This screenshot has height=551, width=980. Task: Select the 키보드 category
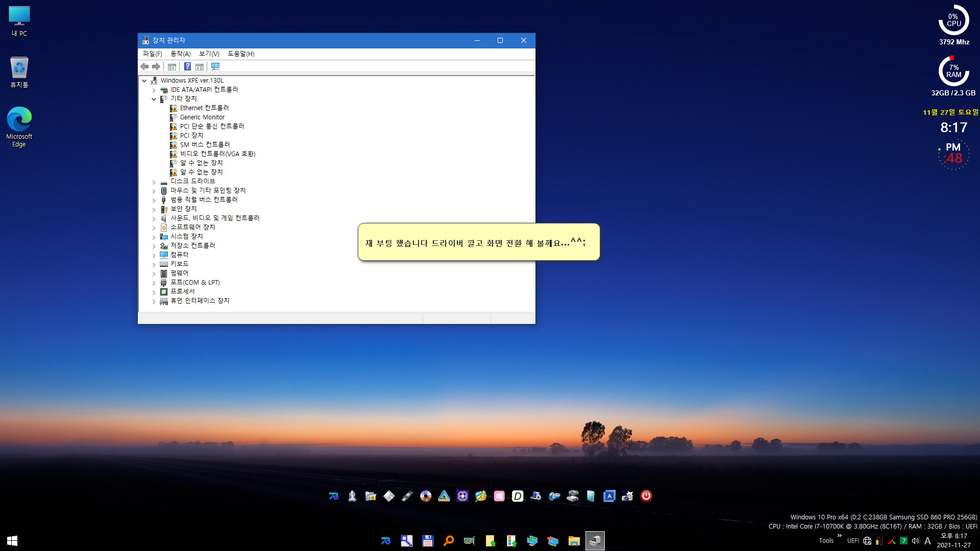(179, 264)
